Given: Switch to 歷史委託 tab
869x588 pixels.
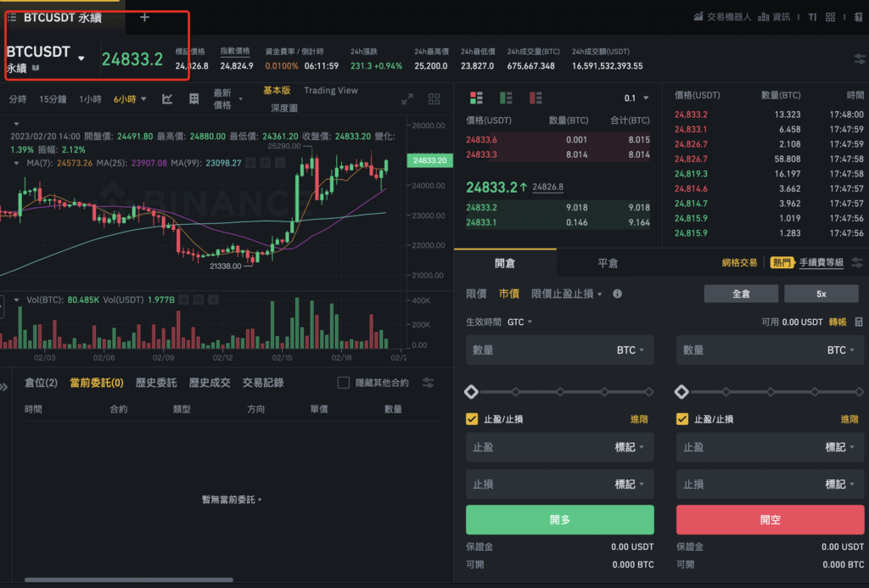Looking at the screenshot, I should [156, 383].
